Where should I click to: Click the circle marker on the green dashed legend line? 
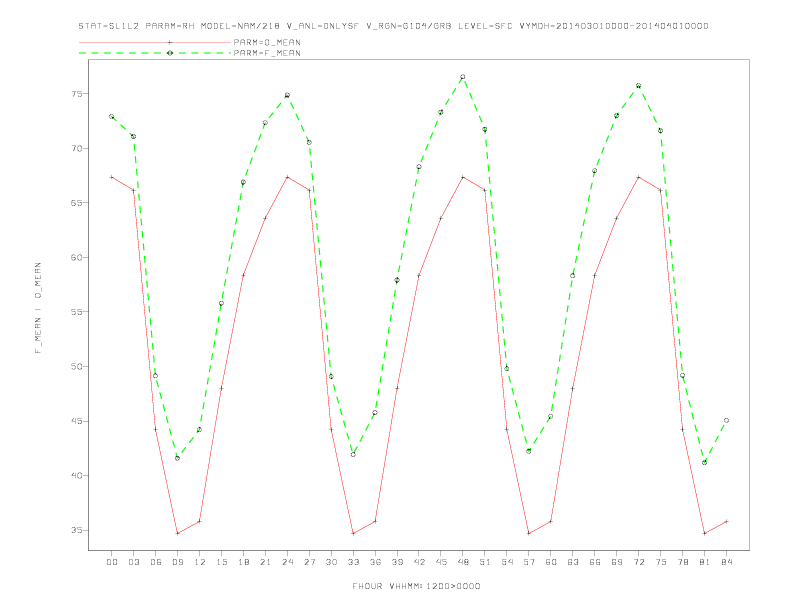pos(170,53)
